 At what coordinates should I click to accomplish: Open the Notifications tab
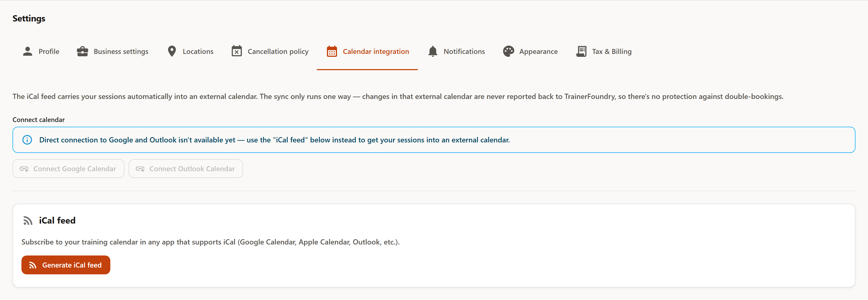pyautogui.click(x=456, y=51)
